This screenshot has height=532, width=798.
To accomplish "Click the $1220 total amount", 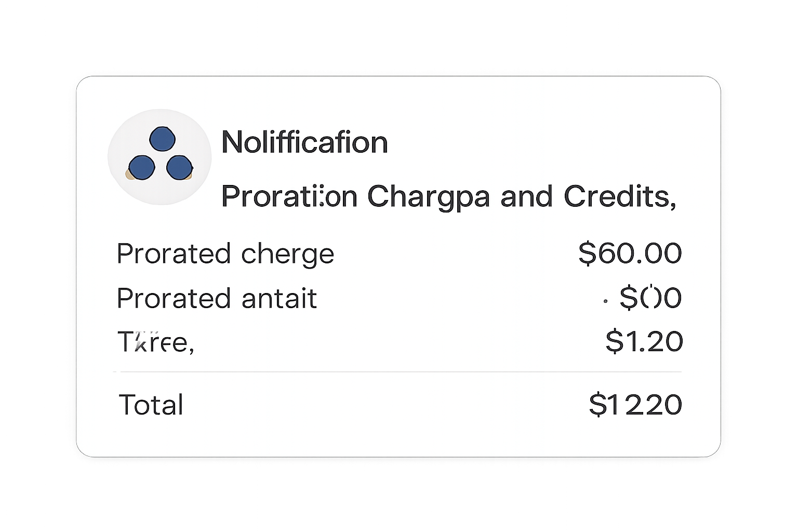I will pyautogui.click(x=635, y=405).
